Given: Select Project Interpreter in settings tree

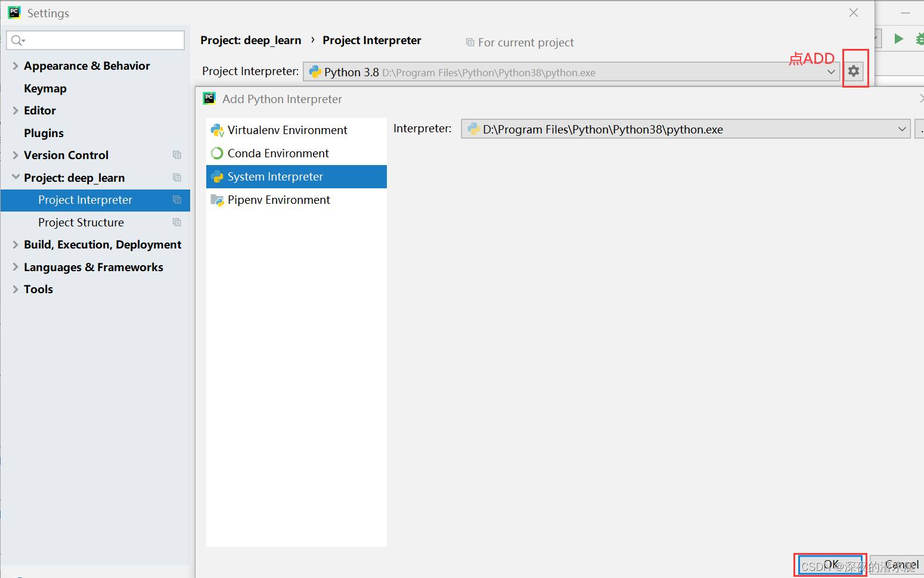Looking at the screenshot, I should (95, 200).
